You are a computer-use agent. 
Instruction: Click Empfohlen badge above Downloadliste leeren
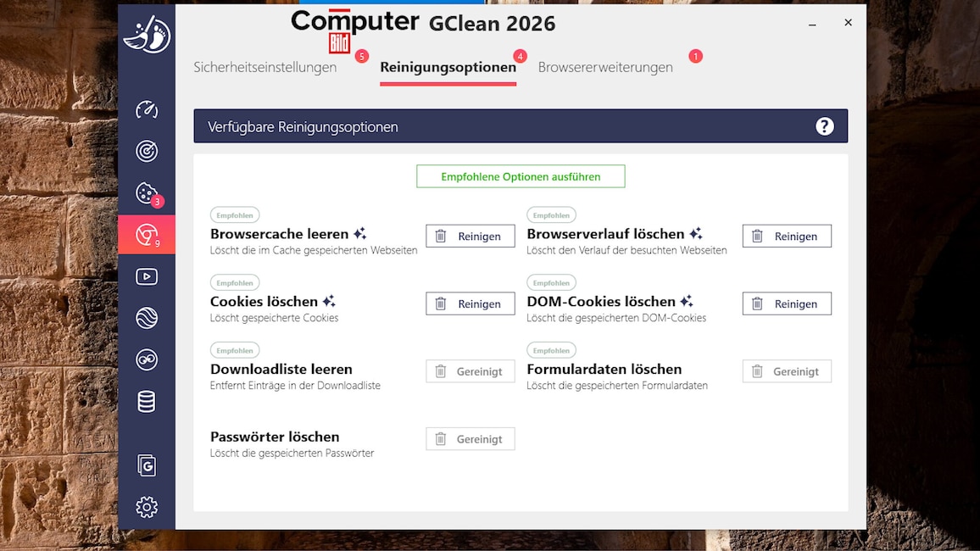click(x=234, y=350)
